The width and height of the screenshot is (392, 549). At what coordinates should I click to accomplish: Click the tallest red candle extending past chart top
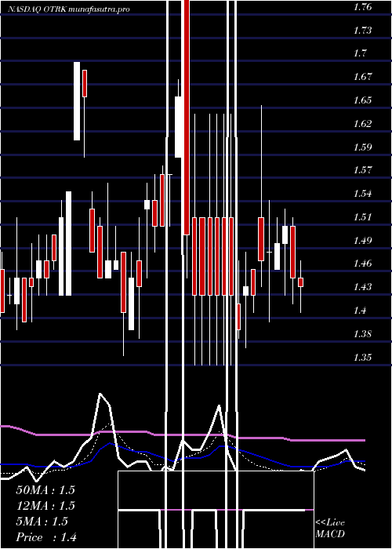click(187, 118)
